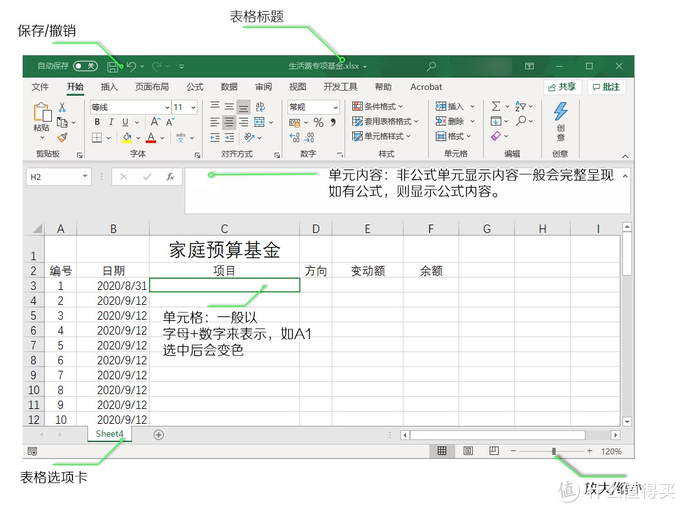This screenshot has height=508, width=680.
Task: Toggle Underline formatting
Action: [x=125, y=122]
